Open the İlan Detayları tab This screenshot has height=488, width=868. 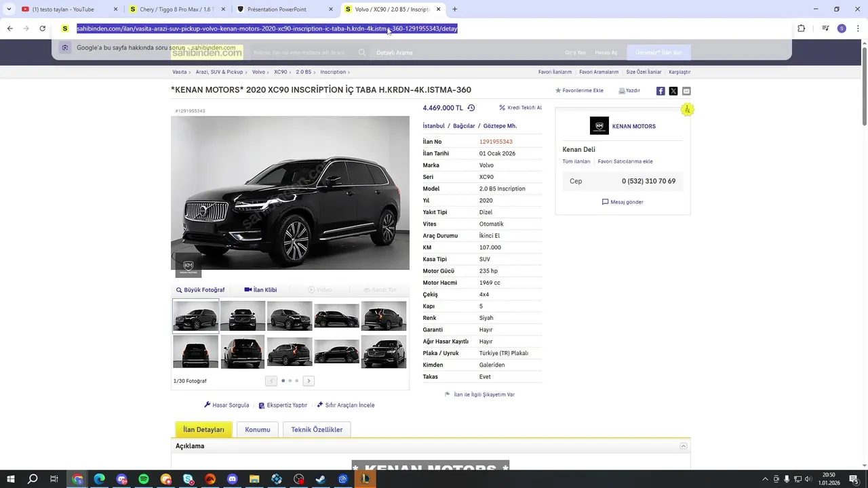[x=203, y=430]
